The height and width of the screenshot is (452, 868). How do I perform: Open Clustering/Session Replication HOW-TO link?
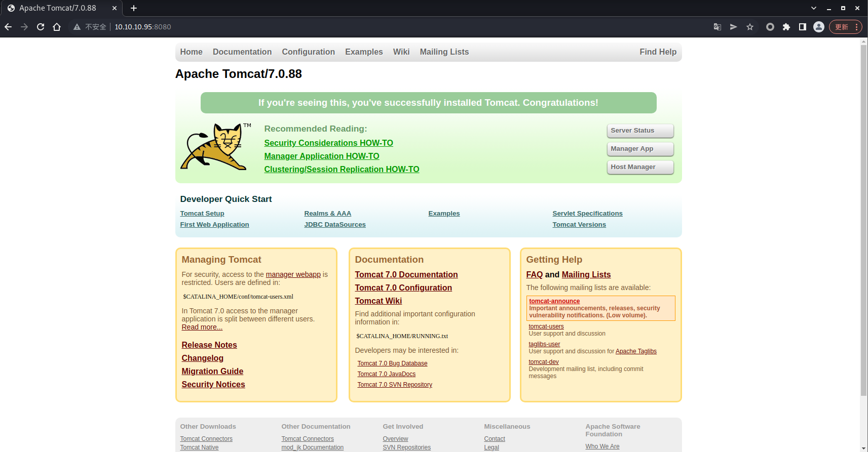click(x=342, y=169)
